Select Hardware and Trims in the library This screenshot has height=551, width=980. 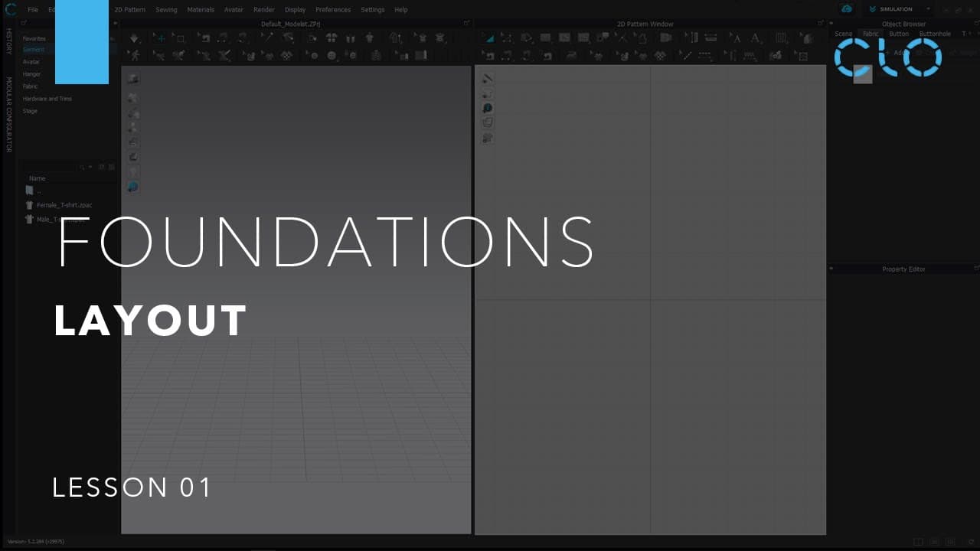(49, 99)
